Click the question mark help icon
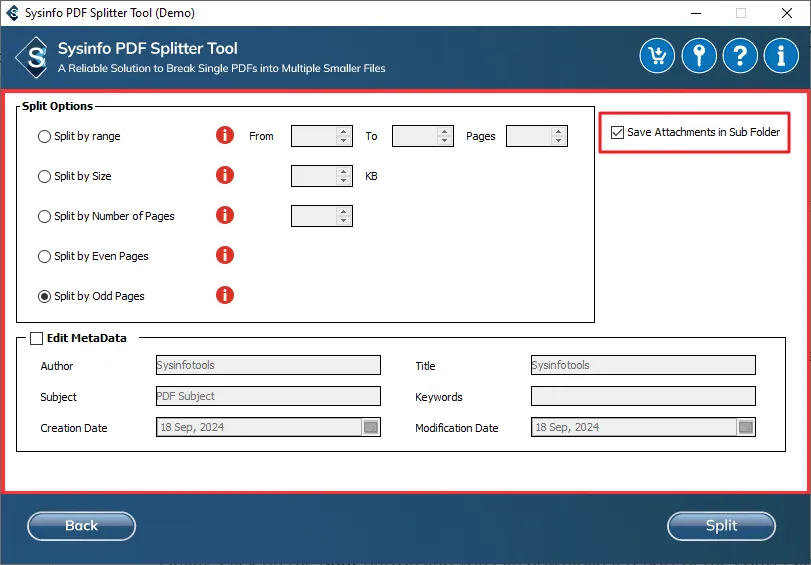The width and height of the screenshot is (811, 565). click(x=740, y=55)
